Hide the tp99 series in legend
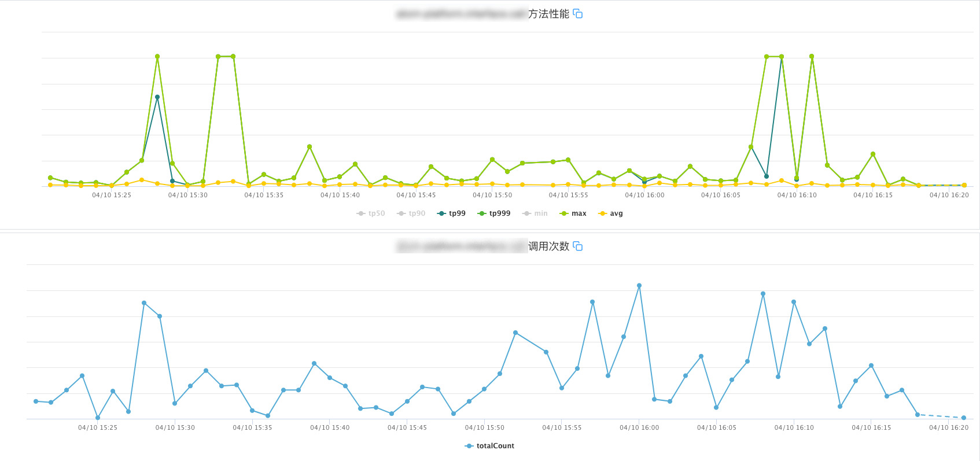The width and height of the screenshot is (980, 461). pos(451,213)
